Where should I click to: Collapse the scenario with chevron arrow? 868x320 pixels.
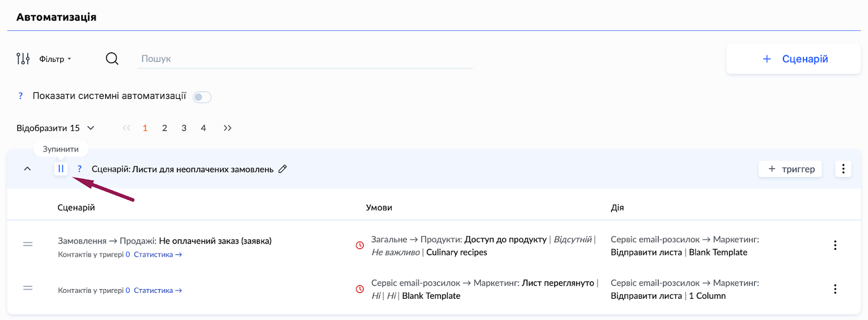click(x=28, y=169)
